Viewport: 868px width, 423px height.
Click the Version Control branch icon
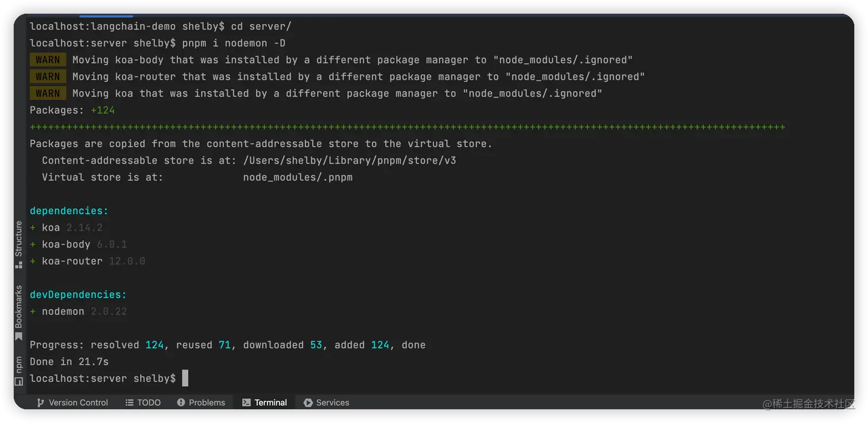tap(40, 403)
